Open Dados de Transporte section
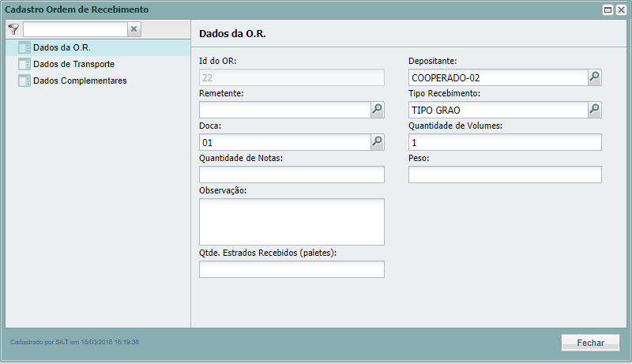This screenshot has height=364, width=632. tap(73, 64)
